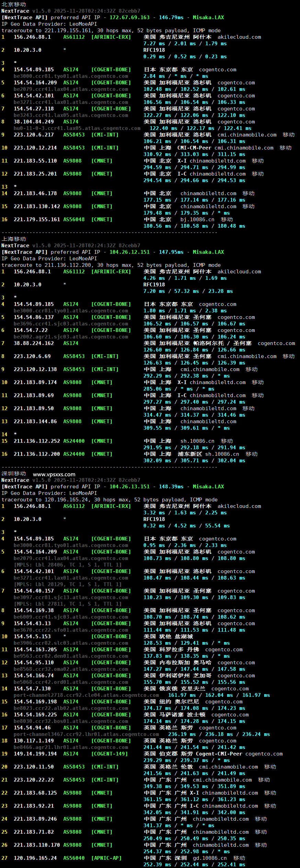Click hop IP 154.54.7.22
Viewport: 300px width, 868px height.
31,330
